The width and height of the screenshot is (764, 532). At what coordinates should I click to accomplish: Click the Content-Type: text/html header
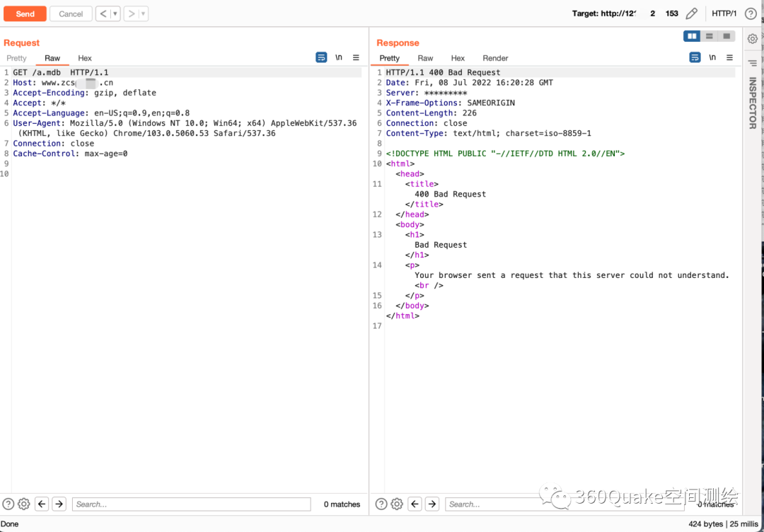[488, 133]
